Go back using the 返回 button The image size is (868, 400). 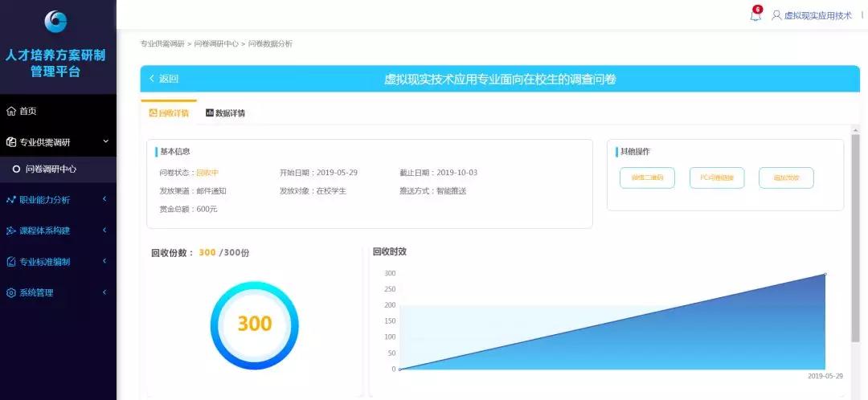tap(164, 79)
